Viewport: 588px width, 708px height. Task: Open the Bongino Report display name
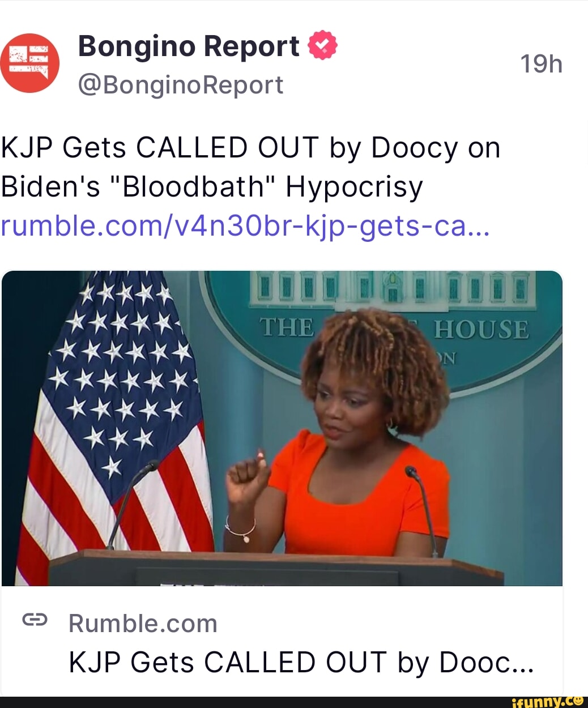tap(189, 46)
